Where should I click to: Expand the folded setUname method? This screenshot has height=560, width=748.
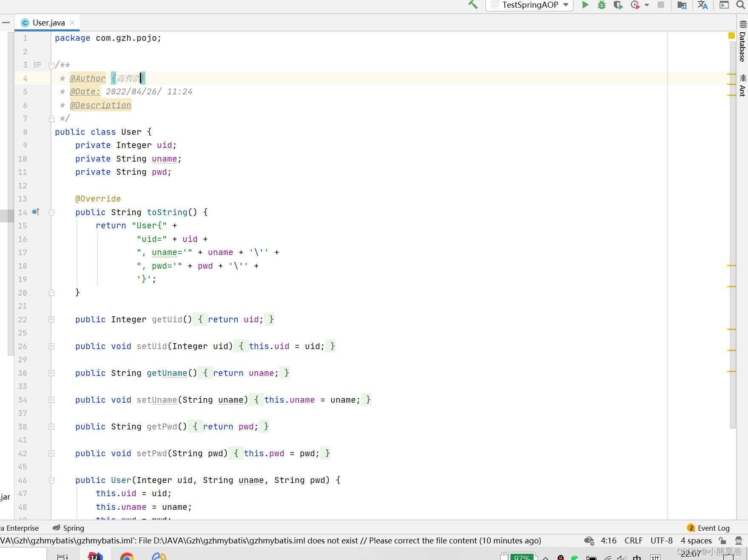[x=51, y=400]
